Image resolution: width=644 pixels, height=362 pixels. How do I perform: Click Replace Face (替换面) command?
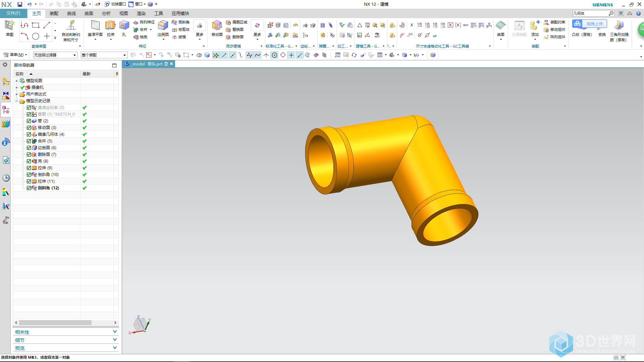(234, 29)
